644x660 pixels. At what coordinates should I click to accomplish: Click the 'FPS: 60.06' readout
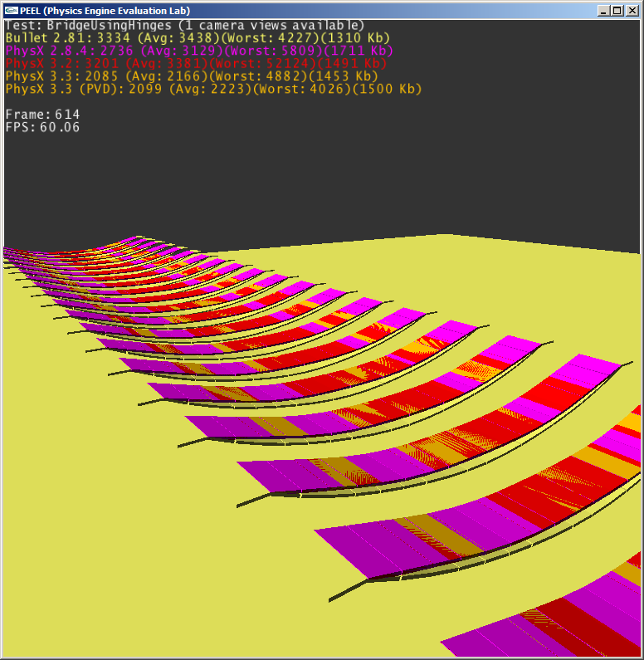point(42,127)
